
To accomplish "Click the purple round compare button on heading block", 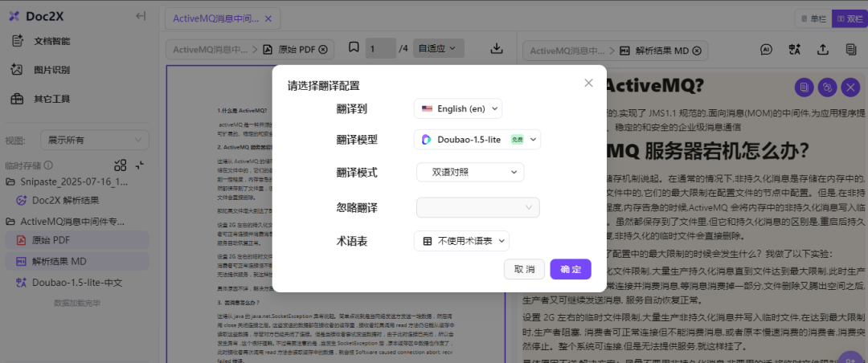I will (x=827, y=87).
